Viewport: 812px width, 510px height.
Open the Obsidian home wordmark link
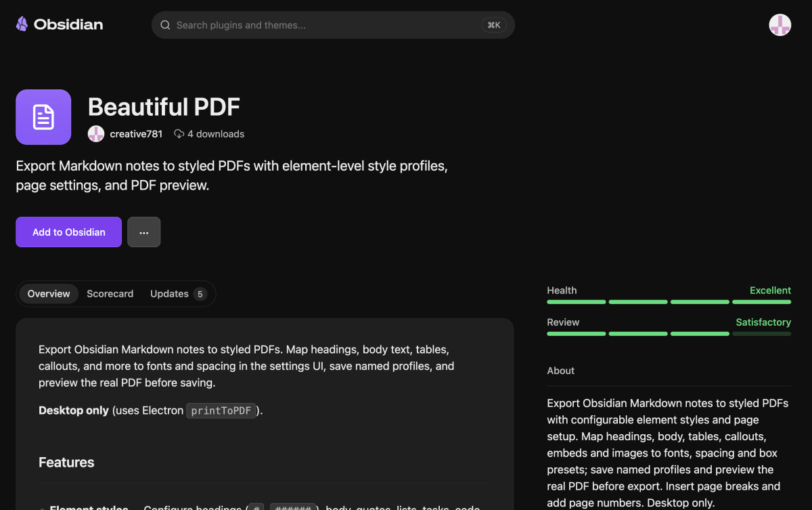[68, 24]
